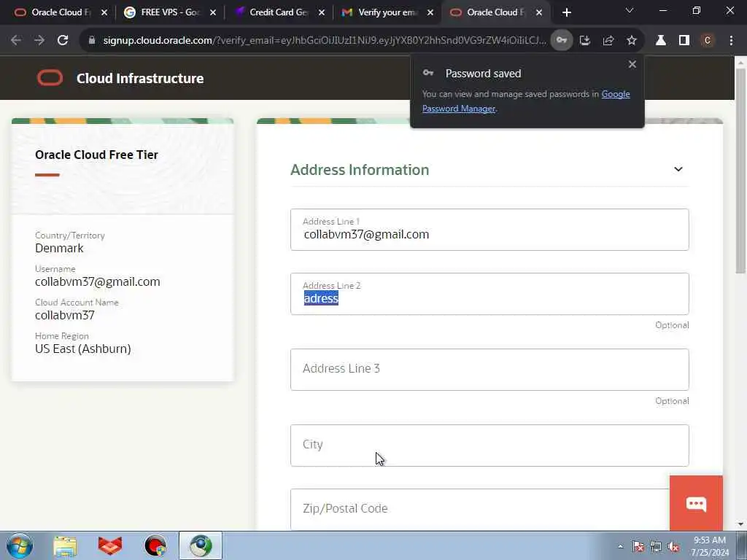The image size is (747, 560).
Task: Open the red fox app on taskbar
Action: pyautogui.click(x=110, y=546)
